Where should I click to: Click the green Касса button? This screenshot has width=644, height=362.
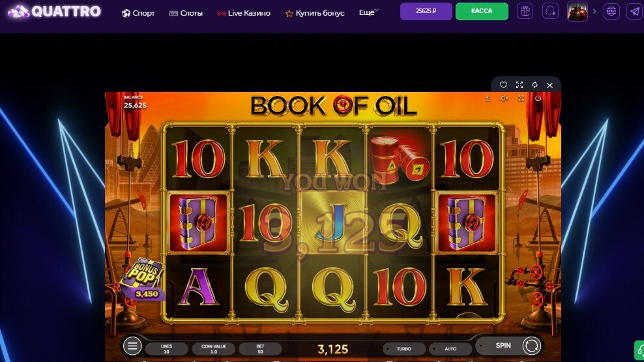482,11
